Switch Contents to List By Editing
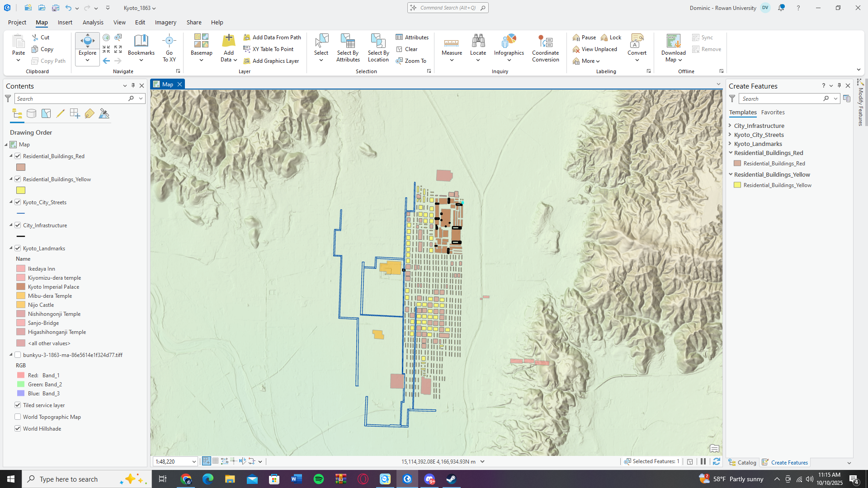Viewport: 868px width, 488px height. click(60, 114)
